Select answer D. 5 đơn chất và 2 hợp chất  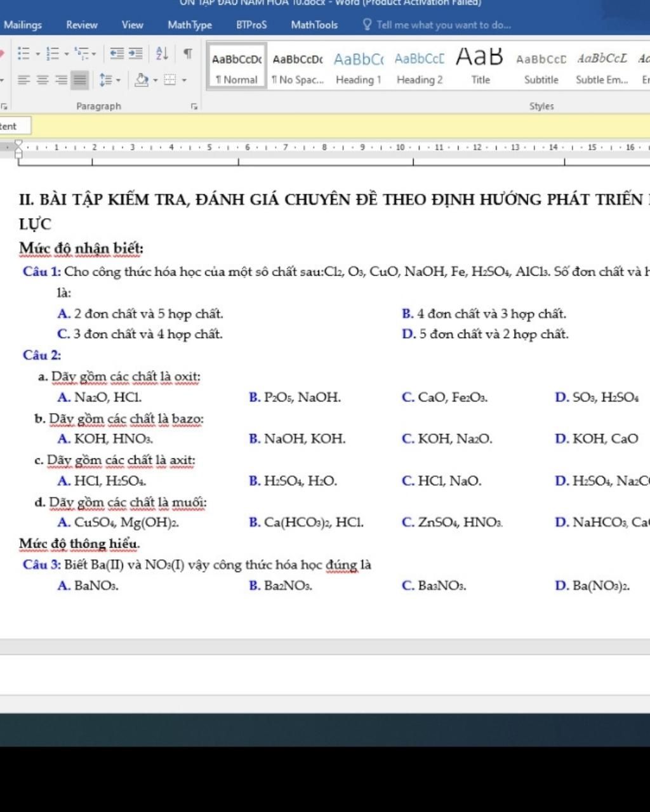pyautogui.click(x=485, y=334)
